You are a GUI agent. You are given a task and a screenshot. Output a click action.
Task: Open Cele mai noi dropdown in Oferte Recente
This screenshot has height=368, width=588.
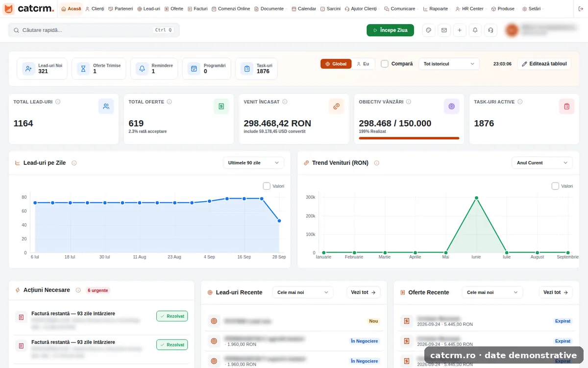point(492,292)
